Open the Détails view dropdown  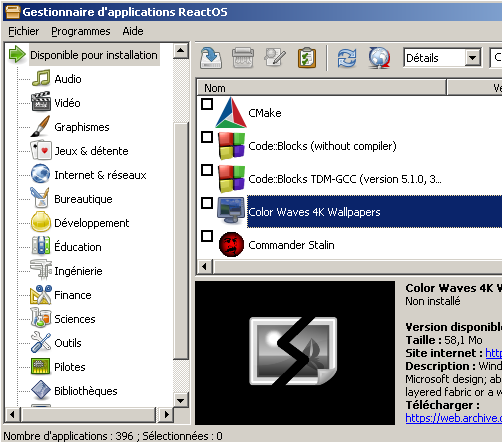(473, 58)
